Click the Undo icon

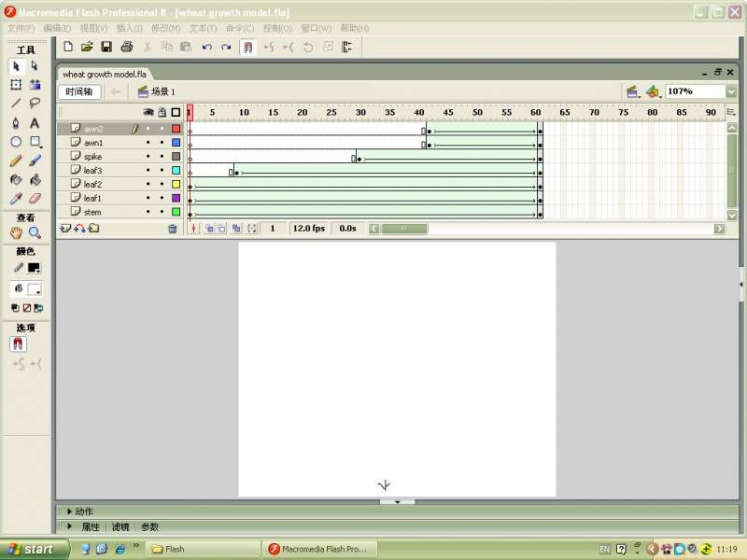coord(206,48)
